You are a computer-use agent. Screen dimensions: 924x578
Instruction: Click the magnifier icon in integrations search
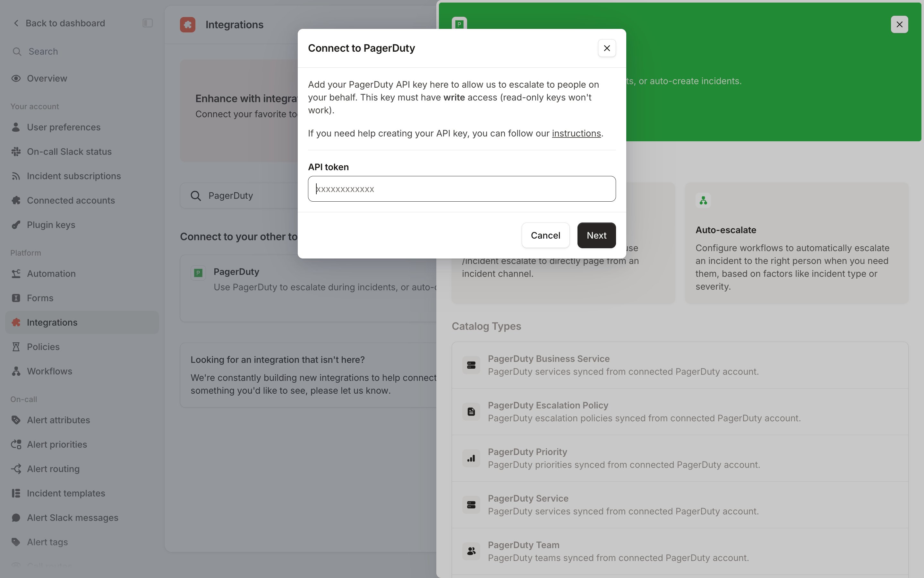pos(196,196)
